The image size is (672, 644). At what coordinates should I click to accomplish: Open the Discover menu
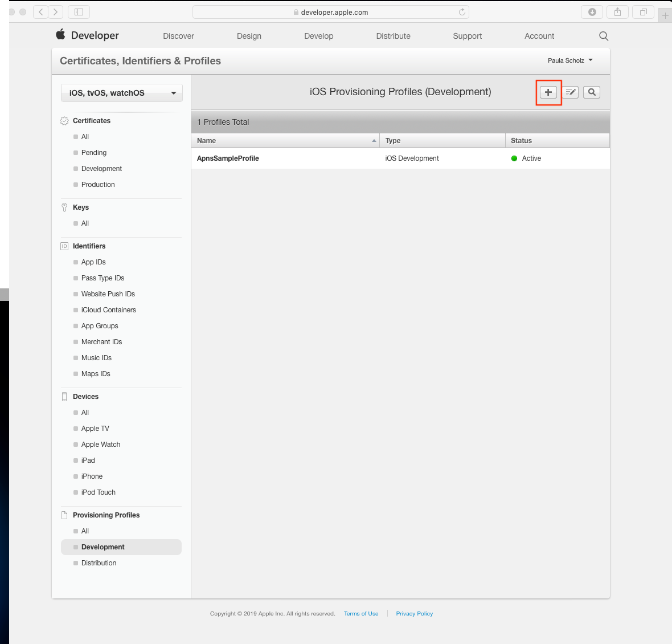pyautogui.click(x=178, y=36)
